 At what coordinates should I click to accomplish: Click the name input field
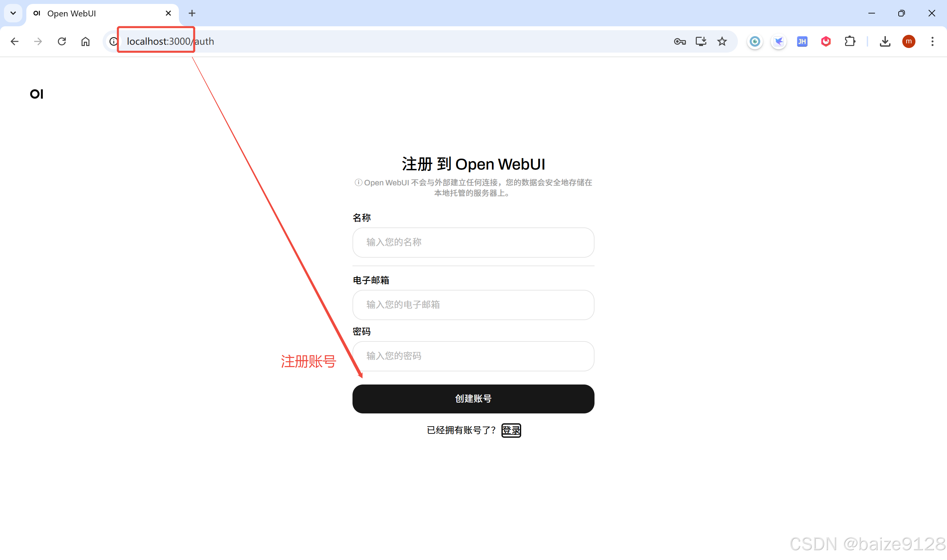pos(473,242)
